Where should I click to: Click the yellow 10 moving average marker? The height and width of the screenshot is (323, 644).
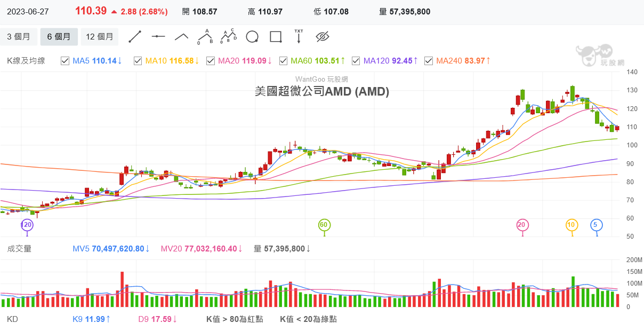point(571,225)
